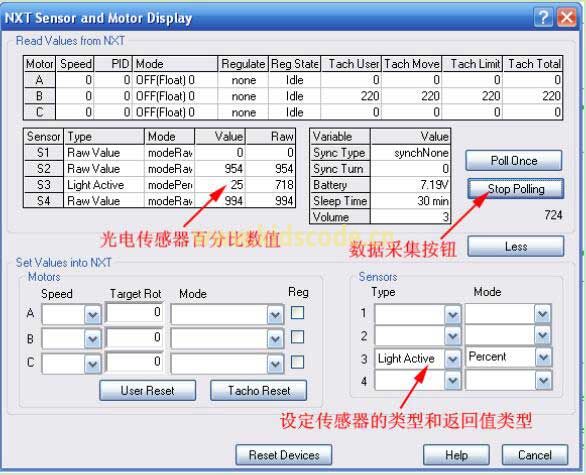The height and width of the screenshot is (475, 586).
Task: Click S3 'Light Active' type cell
Action: tap(104, 185)
